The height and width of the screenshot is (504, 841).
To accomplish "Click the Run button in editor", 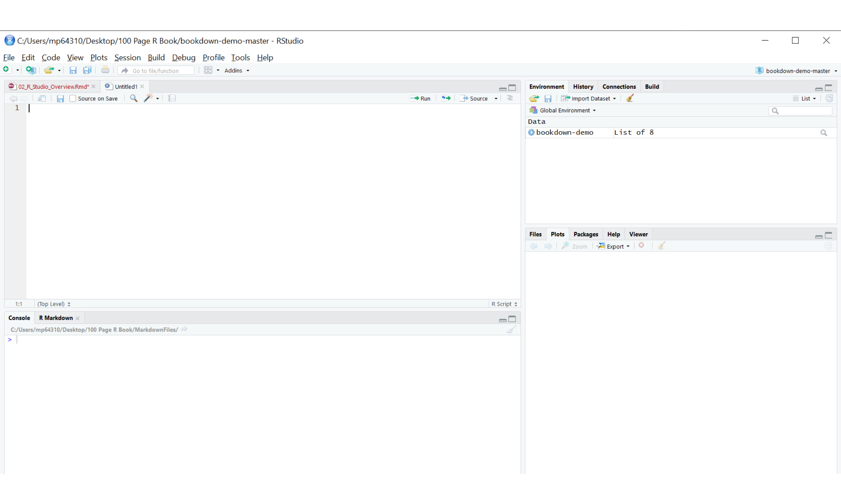I will [x=420, y=99].
